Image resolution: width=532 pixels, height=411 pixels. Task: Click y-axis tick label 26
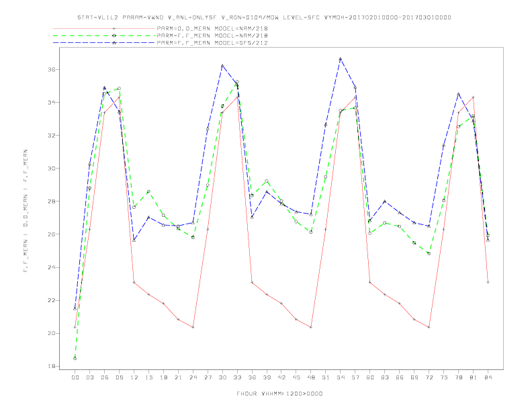pos(52,234)
